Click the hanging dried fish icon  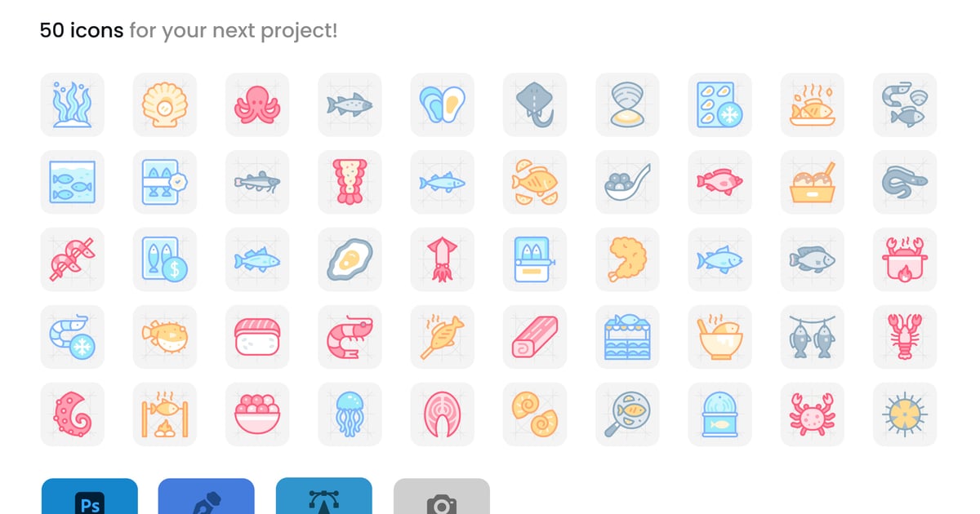click(x=813, y=337)
